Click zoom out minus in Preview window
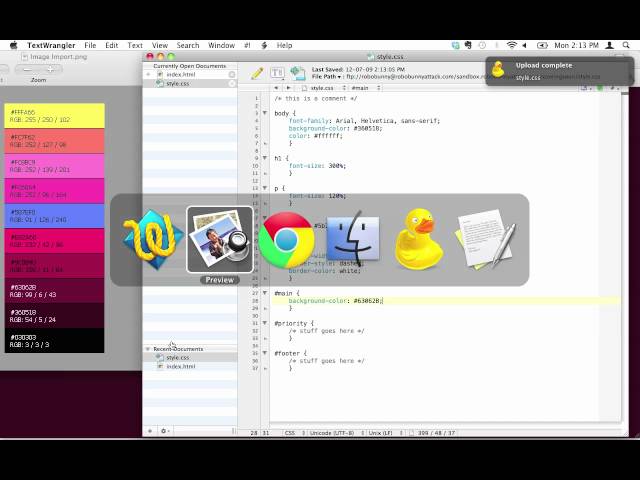Image resolution: width=640 pixels, height=480 pixels. pyautogui.click(x=27, y=70)
